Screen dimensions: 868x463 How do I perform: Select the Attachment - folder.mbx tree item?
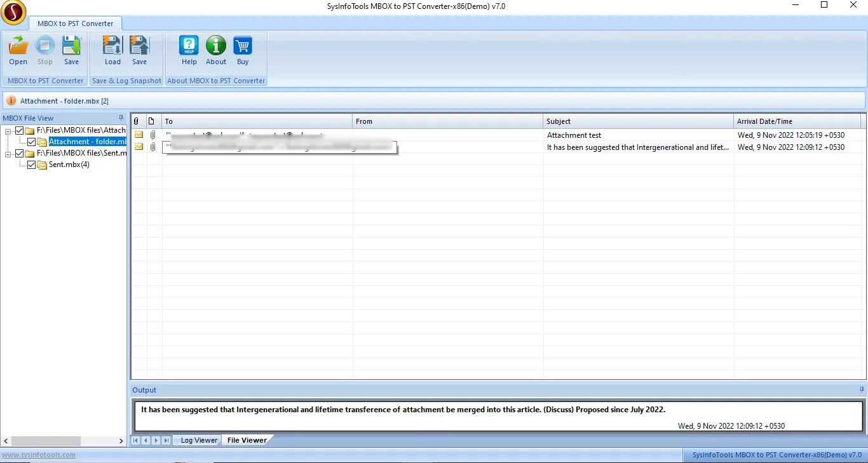point(88,142)
